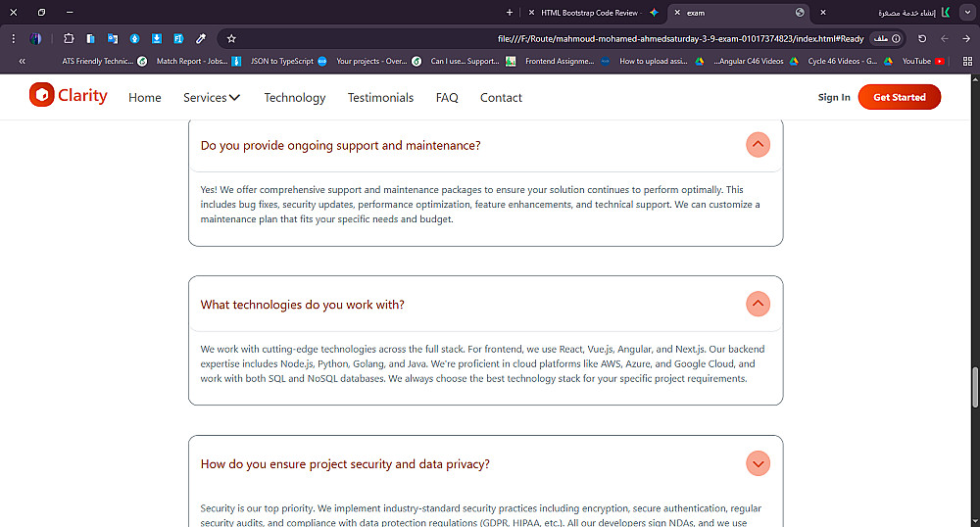980x527 pixels.
Task: Open Cycle 46 Videos bookmark
Action: 850,61
